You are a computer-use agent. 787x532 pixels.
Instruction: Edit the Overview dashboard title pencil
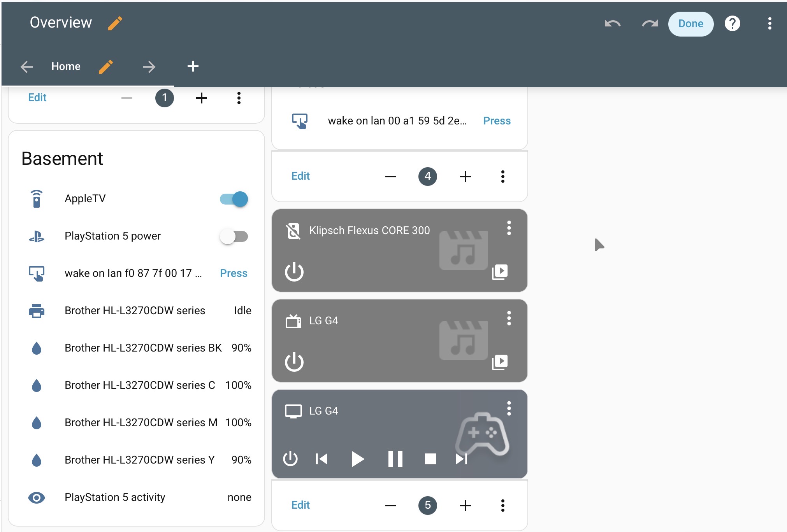pos(115,23)
